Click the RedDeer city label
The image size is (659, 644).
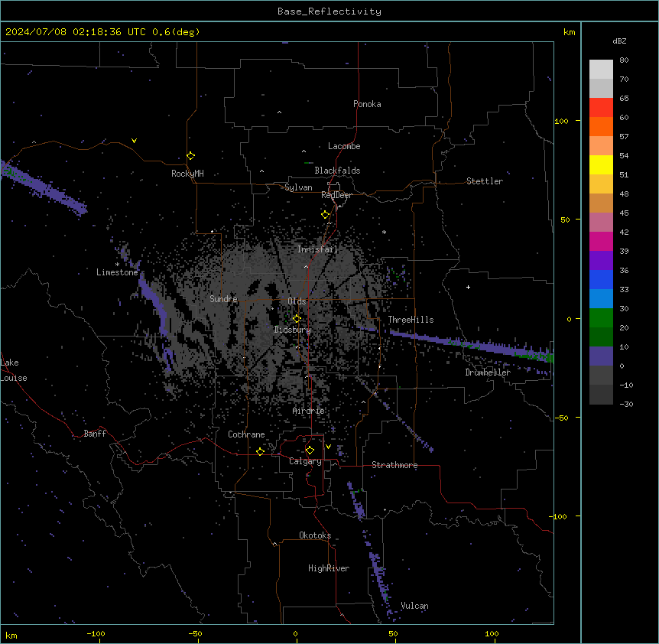click(x=336, y=195)
